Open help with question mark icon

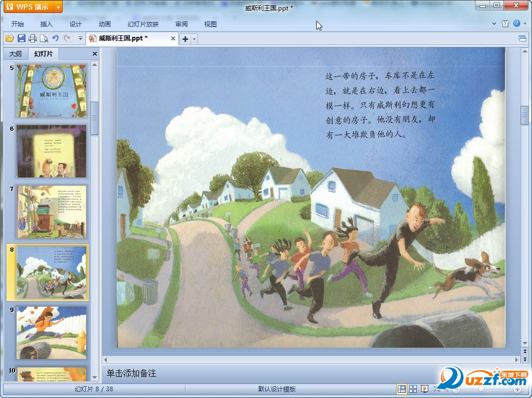(x=516, y=23)
